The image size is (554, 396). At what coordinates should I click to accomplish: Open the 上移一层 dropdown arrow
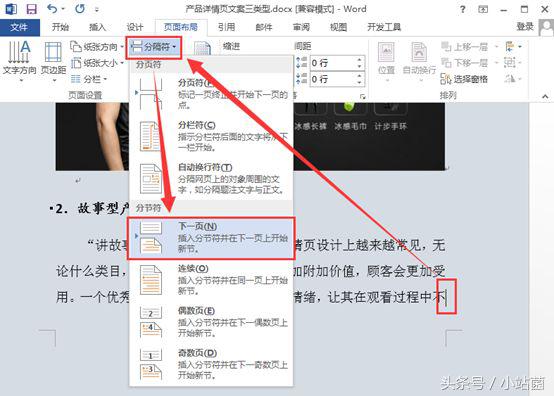496,46
